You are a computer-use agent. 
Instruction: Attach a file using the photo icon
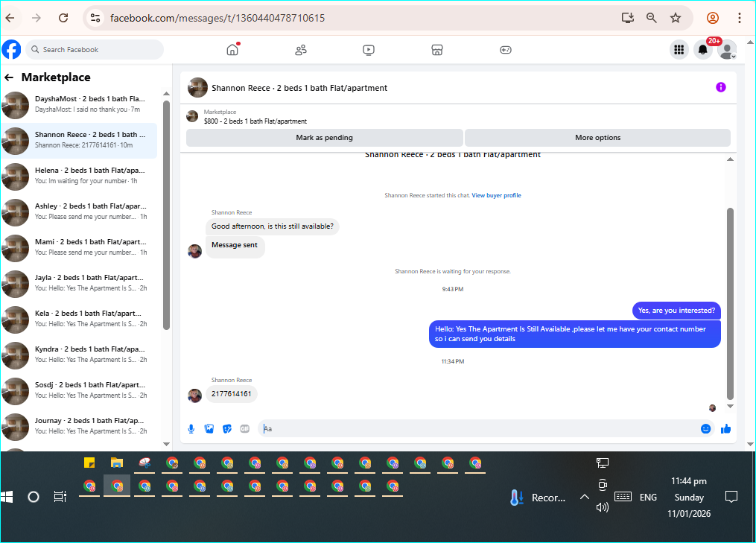point(209,429)
